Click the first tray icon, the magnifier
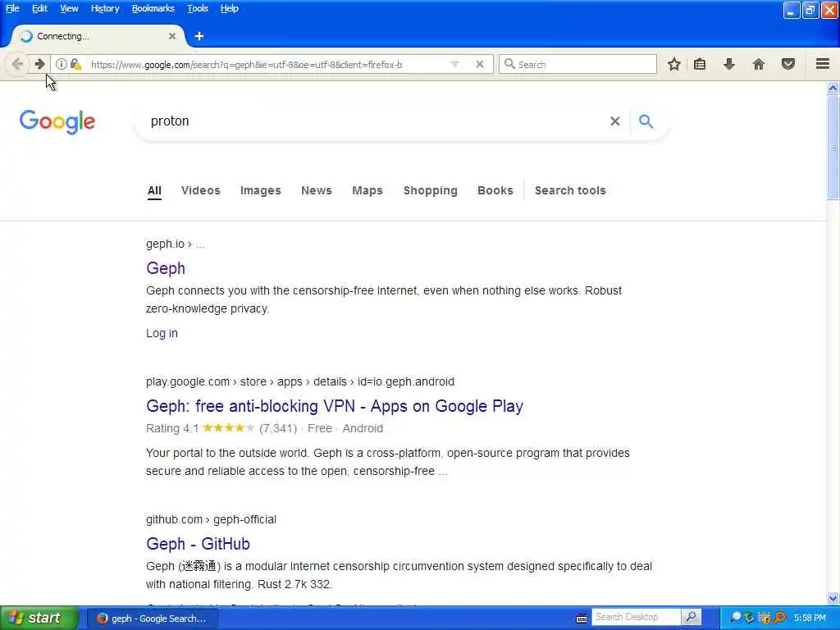 (x=736, y=618)
